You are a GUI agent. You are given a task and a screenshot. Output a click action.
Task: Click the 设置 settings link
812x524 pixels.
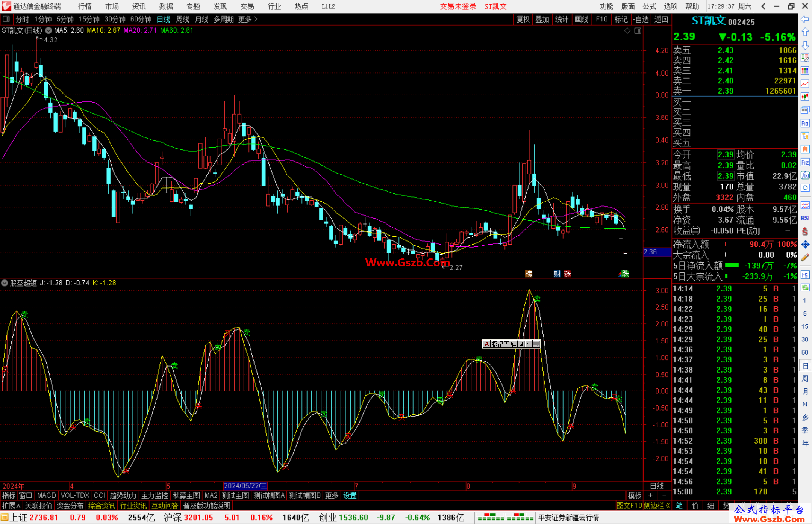350,495
